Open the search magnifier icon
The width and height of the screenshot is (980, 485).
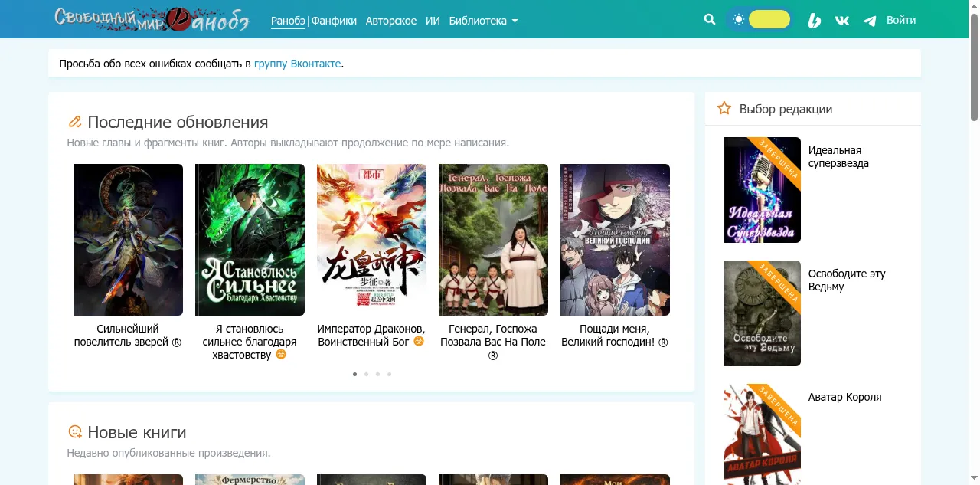pos(710,20)
